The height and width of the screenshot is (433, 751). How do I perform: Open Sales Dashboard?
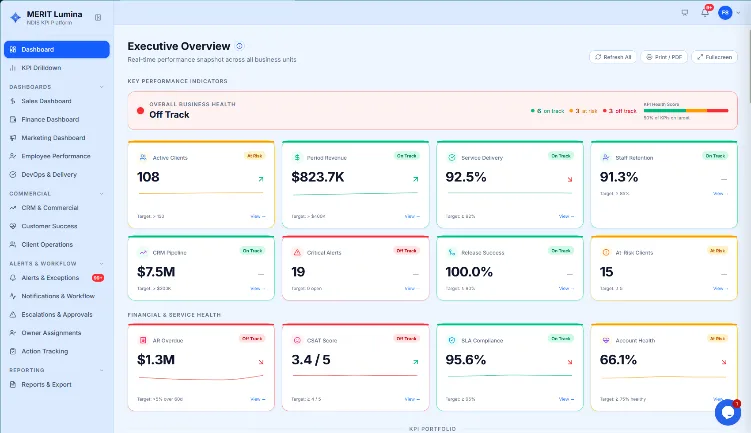pyautogui.click(x=57, y=101)
